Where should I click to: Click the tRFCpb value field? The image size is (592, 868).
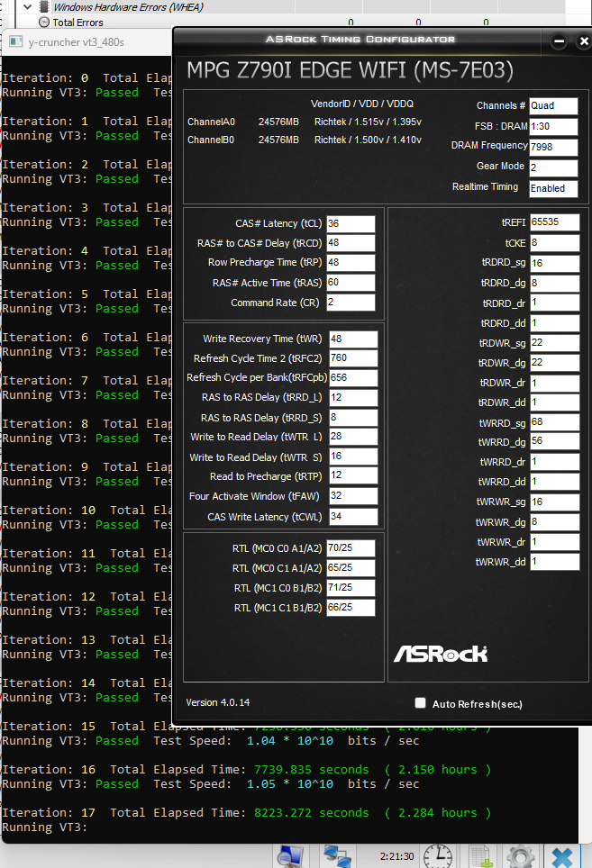point(353,377)
